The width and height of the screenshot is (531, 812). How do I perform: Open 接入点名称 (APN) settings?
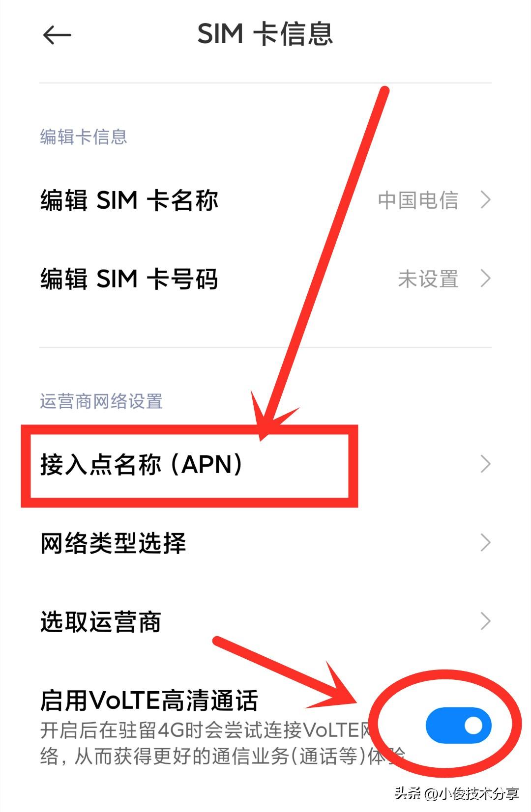[x=265, y=464]
